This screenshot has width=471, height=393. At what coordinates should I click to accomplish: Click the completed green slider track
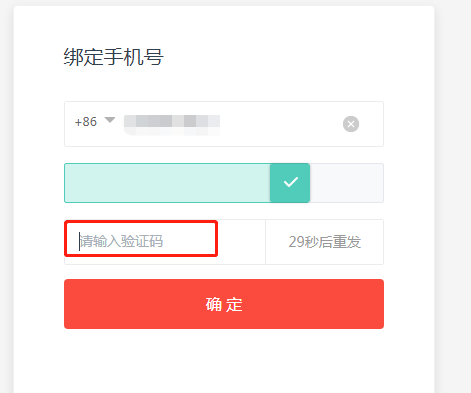(x=167, y=183)
